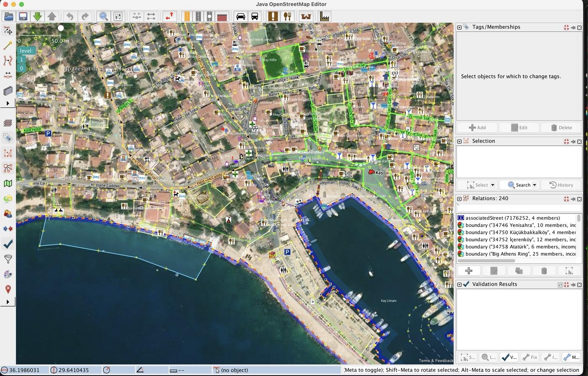Viewport: 588px width, 376px height.
Task: Open the Search button dropdown arrow
Action: pyautogui.click(x=534, y=185)
